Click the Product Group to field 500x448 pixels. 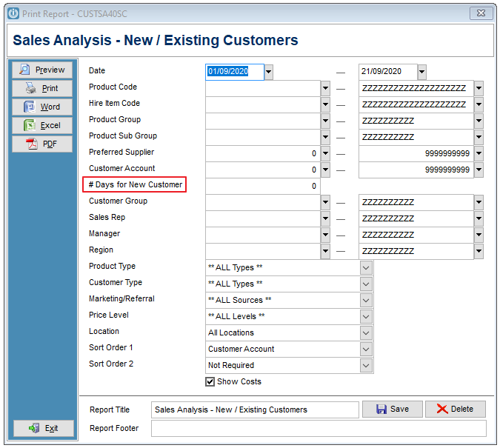coord(416,121)
